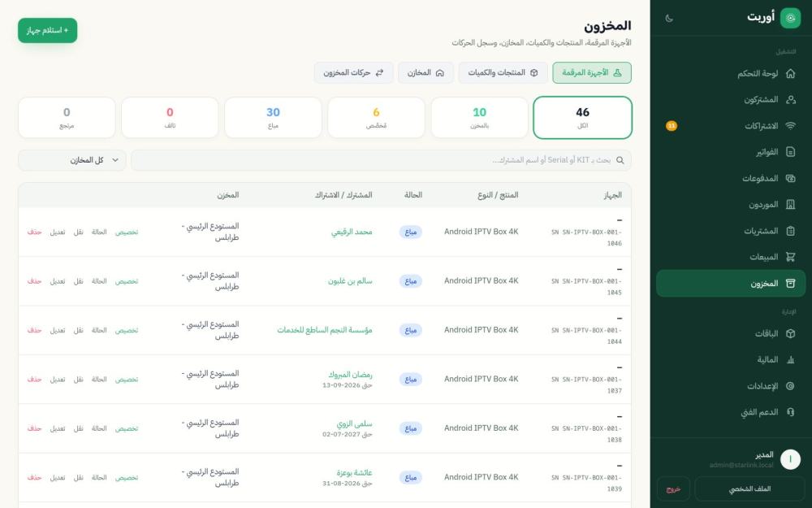Click the orange 11 badge on الاشتراكات
812x508 pixels.
coord(672,126)
